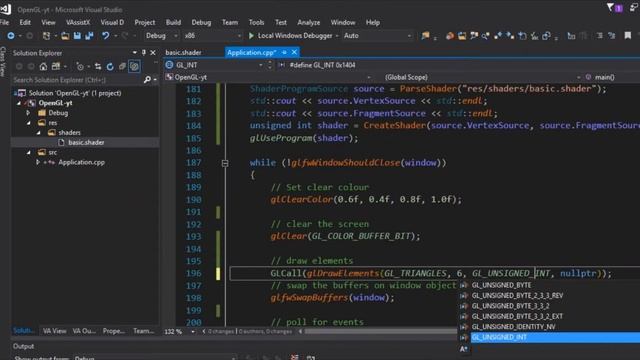The width and height of the screenshot is (640, 360).
Task: Select the OpenGL-yt project node
Action: tap(56, 103)
